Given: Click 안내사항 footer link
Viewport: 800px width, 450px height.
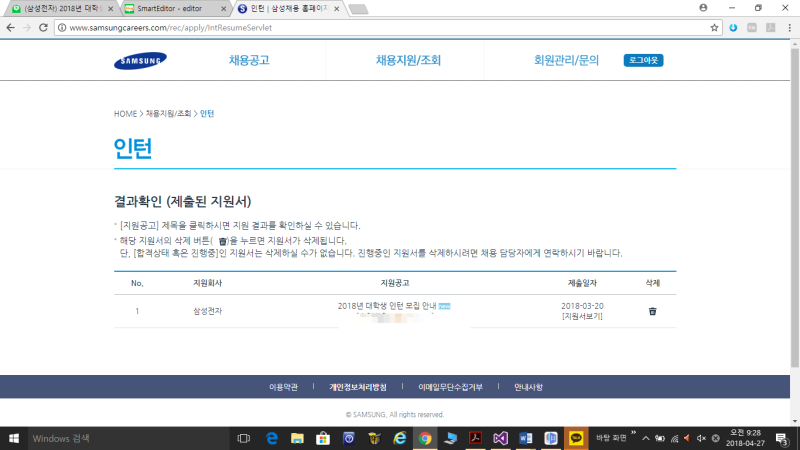Looking at the screenshot, I should (528, 387).
